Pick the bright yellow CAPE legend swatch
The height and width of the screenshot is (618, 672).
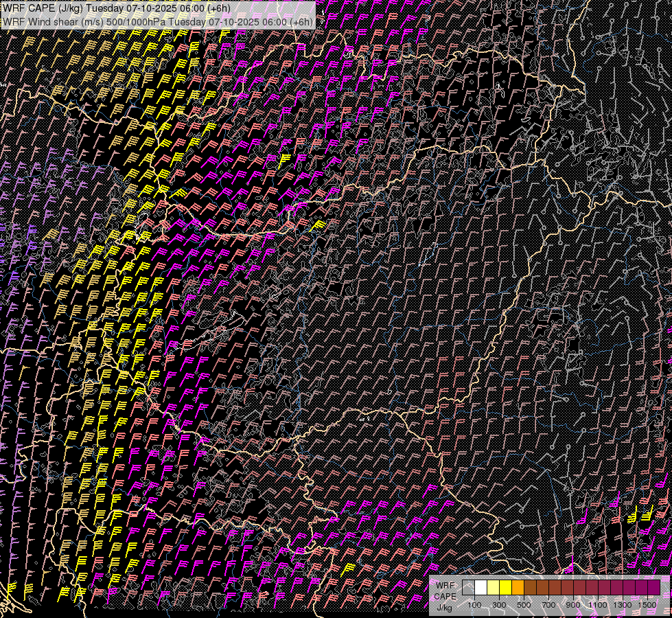coord(505,588)
